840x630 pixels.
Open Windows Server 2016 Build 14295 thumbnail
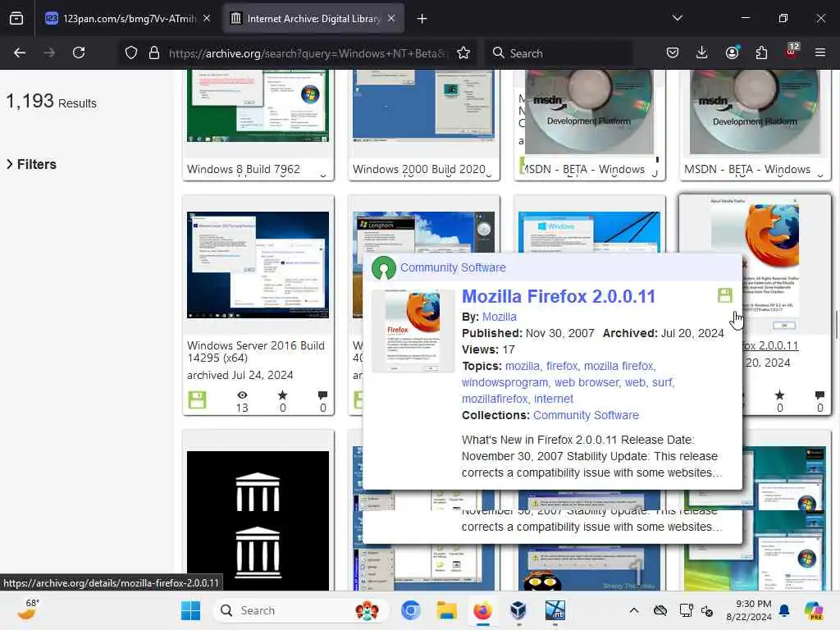click(258, 265)
